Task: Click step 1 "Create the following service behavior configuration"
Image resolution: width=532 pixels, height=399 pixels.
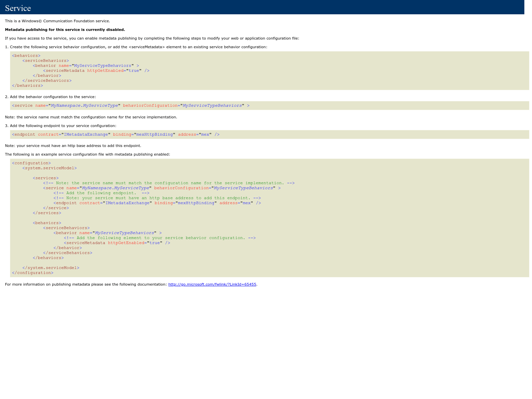Action: pos(136,47)
